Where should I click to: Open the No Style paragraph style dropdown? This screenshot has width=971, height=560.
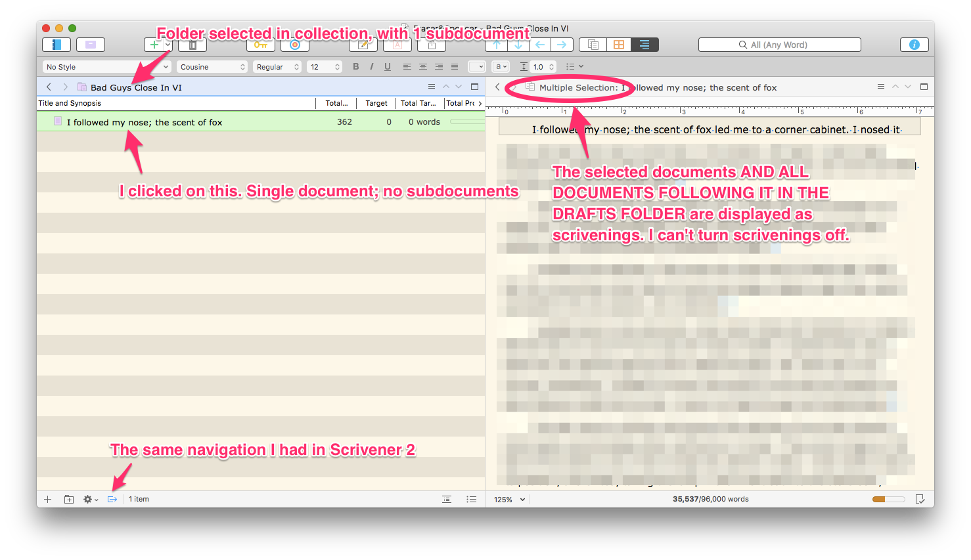pos(107,67)
